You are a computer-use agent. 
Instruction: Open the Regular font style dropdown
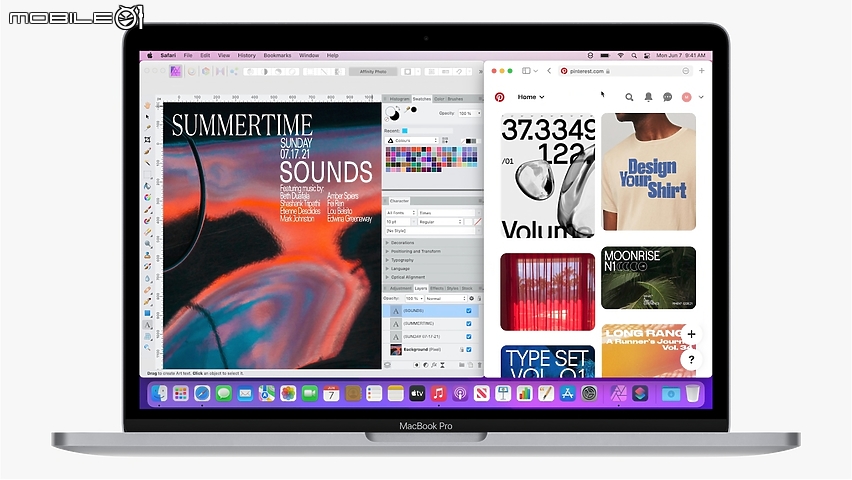click(x=440, y=222)
